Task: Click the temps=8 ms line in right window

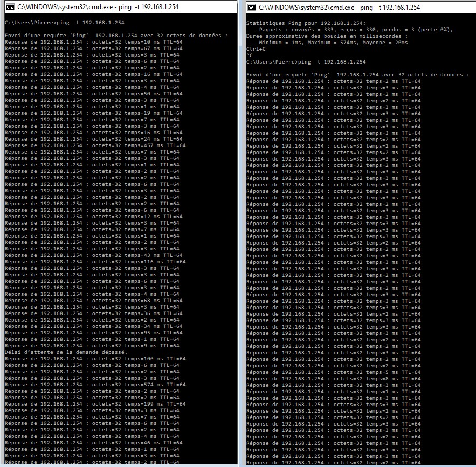Action: pyautogui.click(x=333, y=379)
